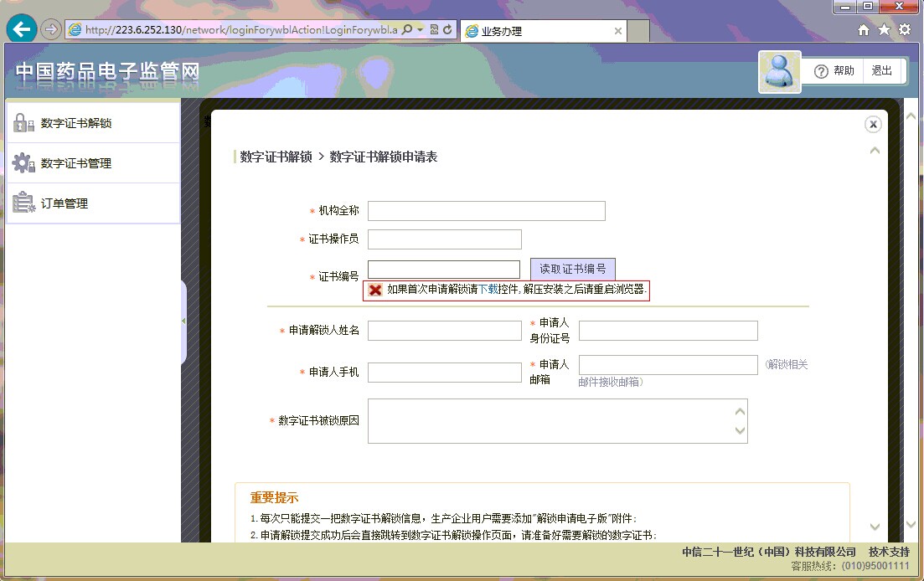Collapse the left sidebar with the arrow handle
The width and height of the screenshot is (924, 581).
(183, 321)
